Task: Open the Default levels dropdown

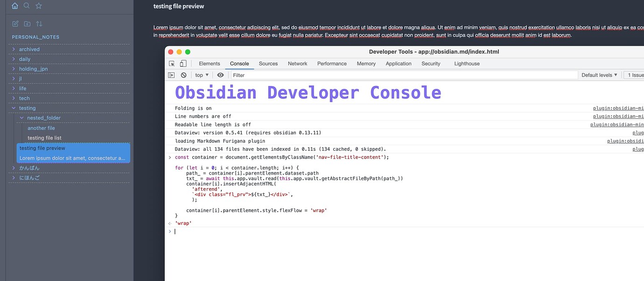Action: (x=599, y=75)
